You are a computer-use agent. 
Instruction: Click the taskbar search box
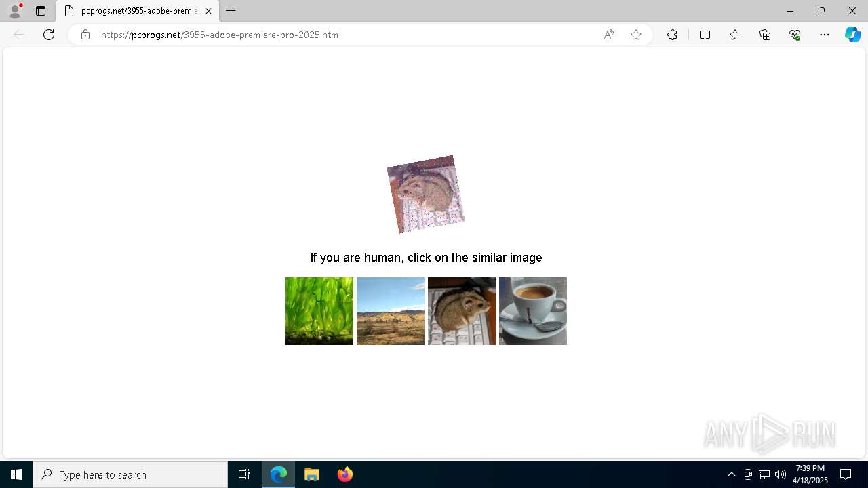click(x=130, y=474)
